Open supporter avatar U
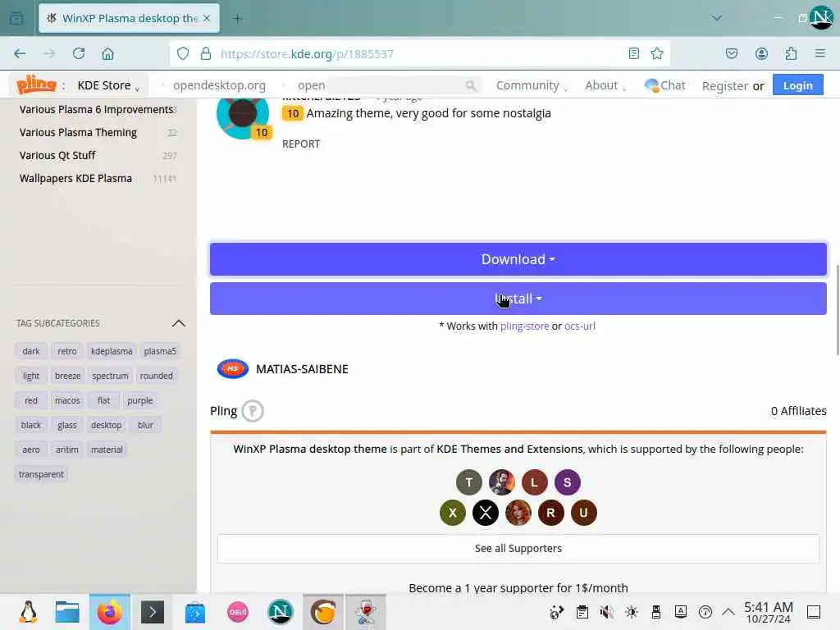Viewport: 840px width, 630px height. coord(583,513)
